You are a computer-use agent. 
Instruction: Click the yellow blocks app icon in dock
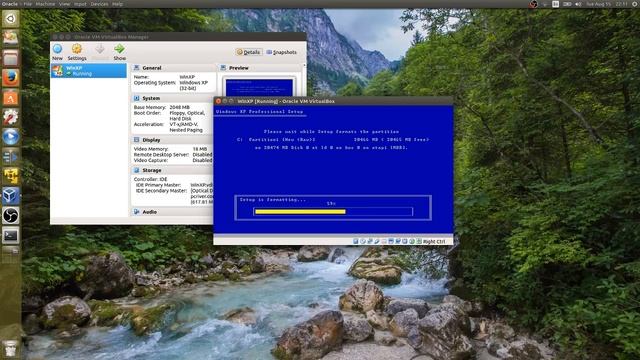pos(11,176)
